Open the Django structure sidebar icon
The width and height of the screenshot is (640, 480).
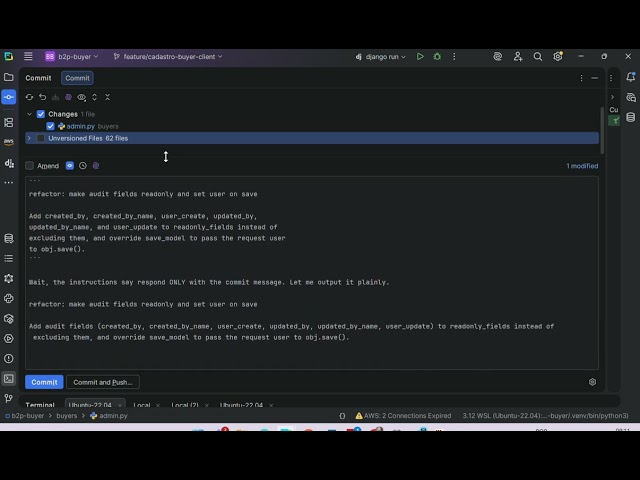[9, 163]
